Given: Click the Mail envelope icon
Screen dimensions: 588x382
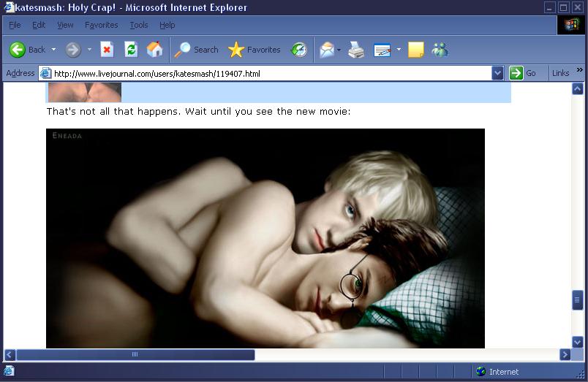Looking at the screenshot, I should point(327,50).
